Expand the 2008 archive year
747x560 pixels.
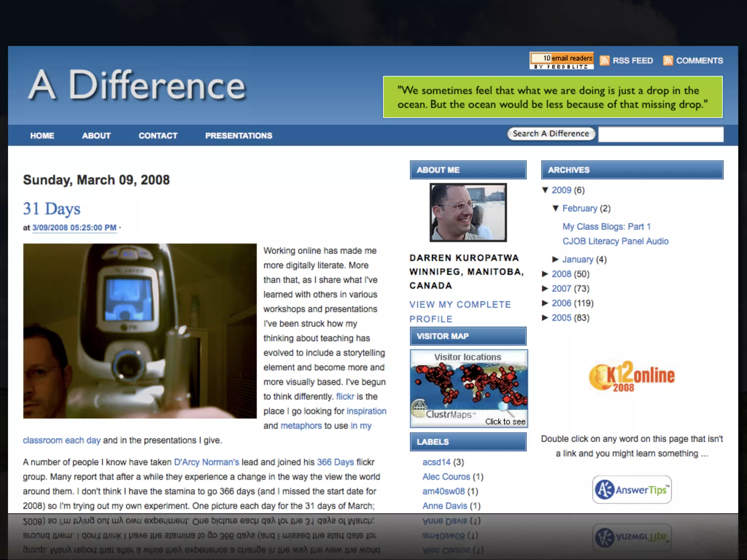[545, 274]
